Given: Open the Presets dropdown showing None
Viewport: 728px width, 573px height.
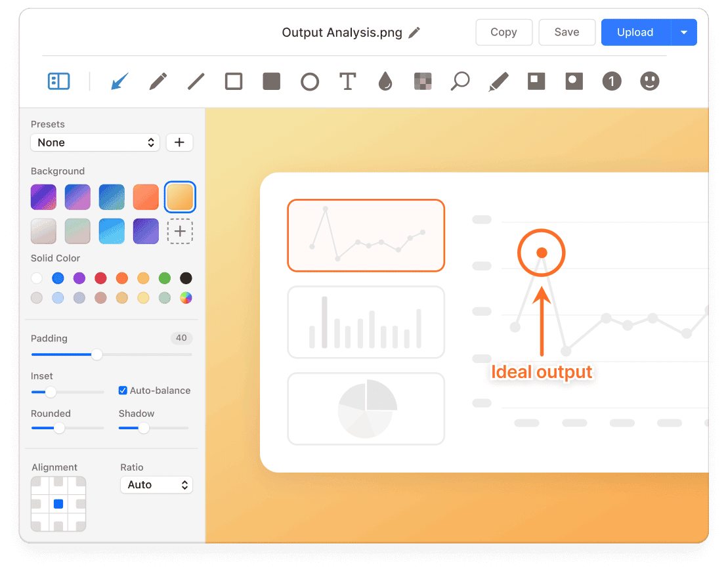Looking at the screenshot, I should pos(95,142).
